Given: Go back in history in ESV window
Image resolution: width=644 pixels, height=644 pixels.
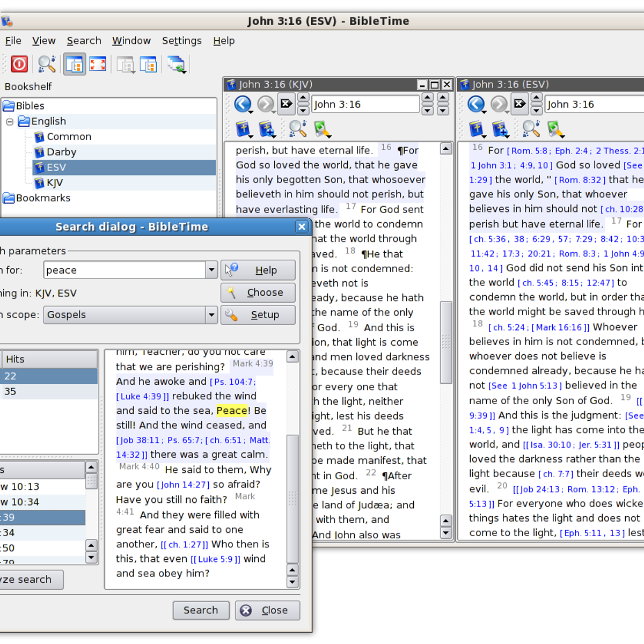Looking at the screenshot, I should click(x=476, y=104).
